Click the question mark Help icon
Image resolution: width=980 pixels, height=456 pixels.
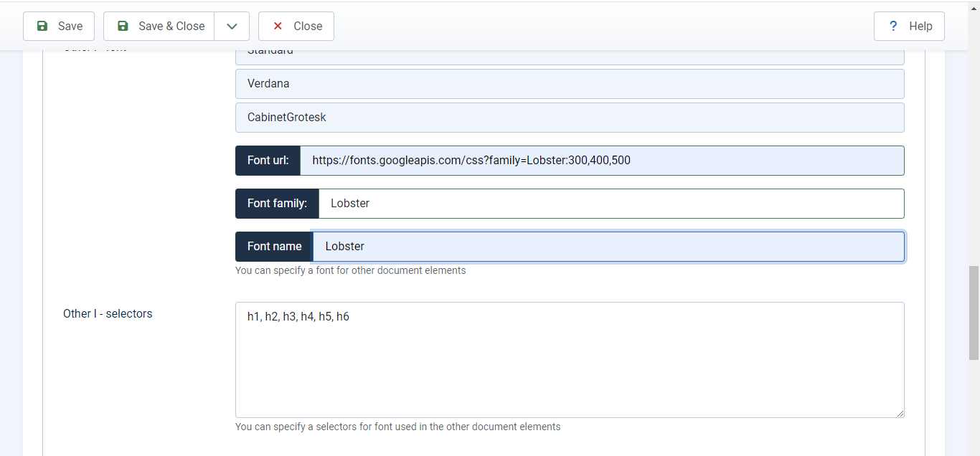click(893, 27)
